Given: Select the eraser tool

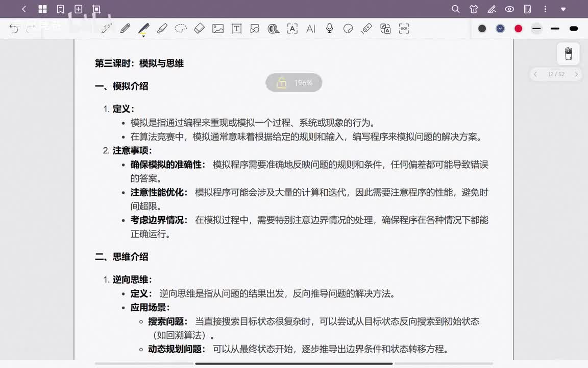Looking at the screenshot, I should tap(199, 29).
